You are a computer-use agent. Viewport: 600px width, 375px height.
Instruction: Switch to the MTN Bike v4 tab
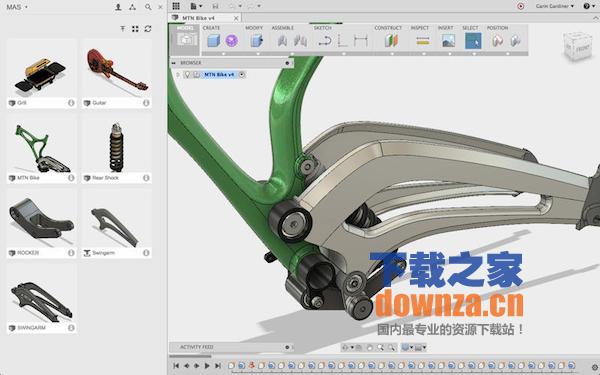(198, 18)
